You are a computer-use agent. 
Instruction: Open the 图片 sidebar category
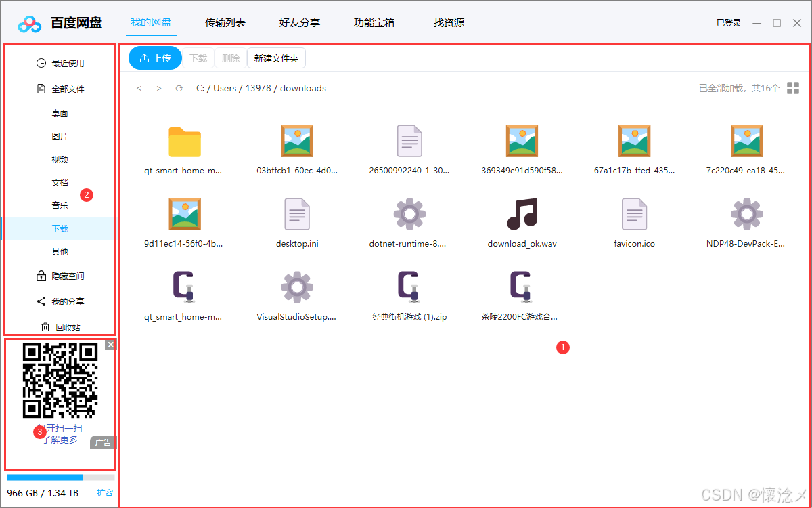(60, 137)
